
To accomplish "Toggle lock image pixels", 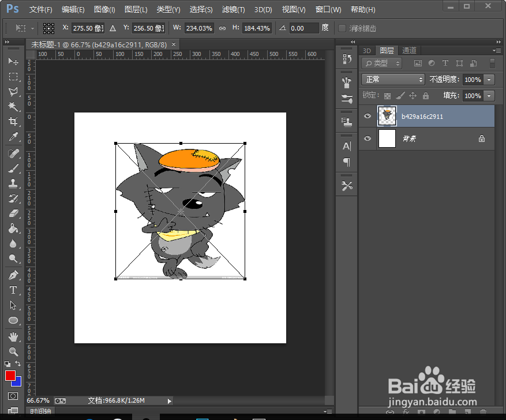I will (x=400, y=96).
